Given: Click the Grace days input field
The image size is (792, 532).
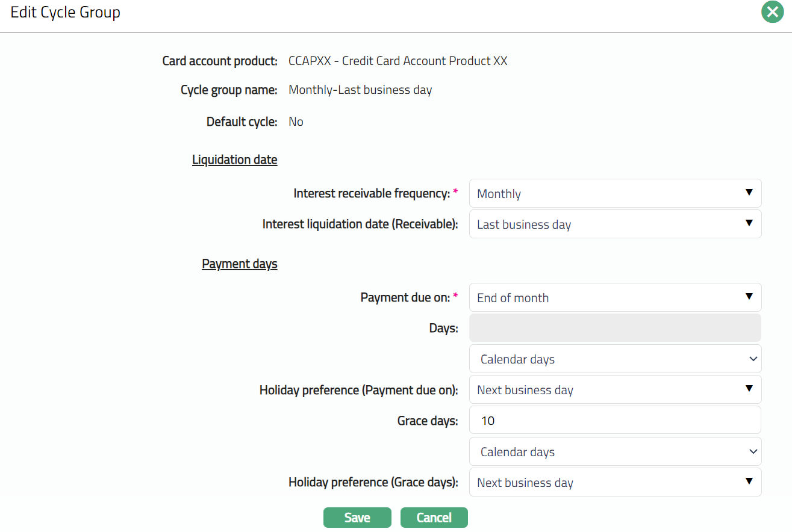Looking at the screenshot, I should 615,421.
